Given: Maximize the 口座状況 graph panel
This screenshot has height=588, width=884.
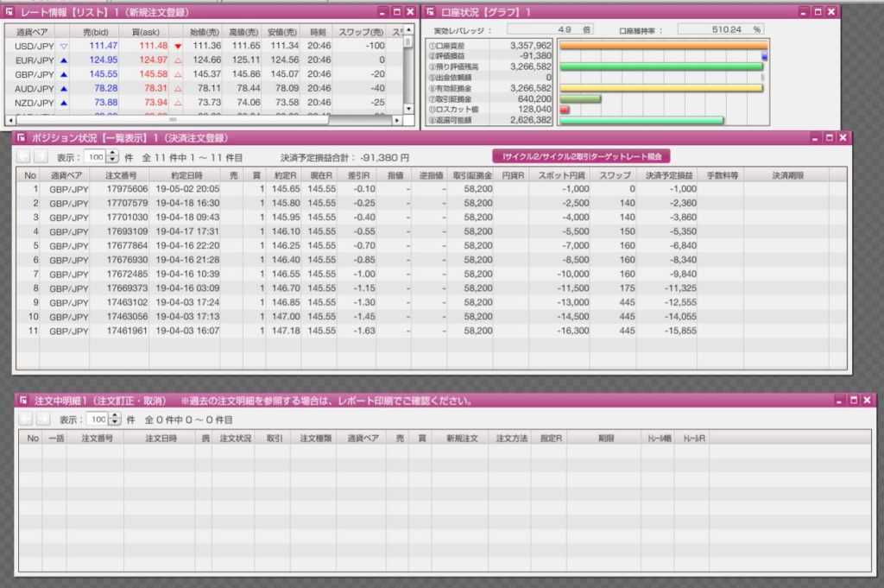Looking at the screenshot, I should click(x=817, y=12).
